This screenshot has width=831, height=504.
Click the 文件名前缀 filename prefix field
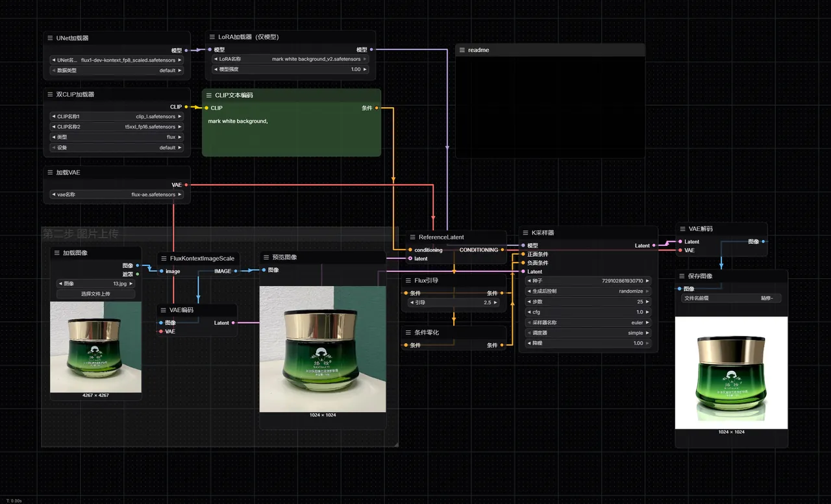[731, 298]
